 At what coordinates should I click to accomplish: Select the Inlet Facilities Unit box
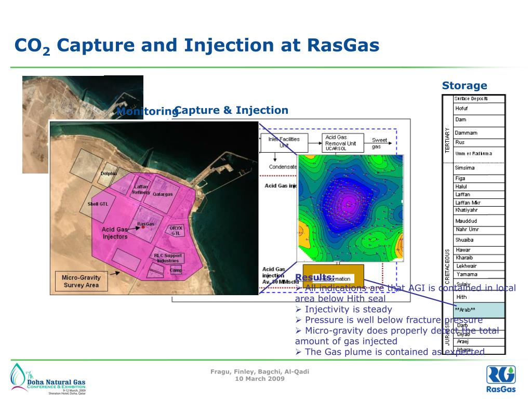coord(284,143)
